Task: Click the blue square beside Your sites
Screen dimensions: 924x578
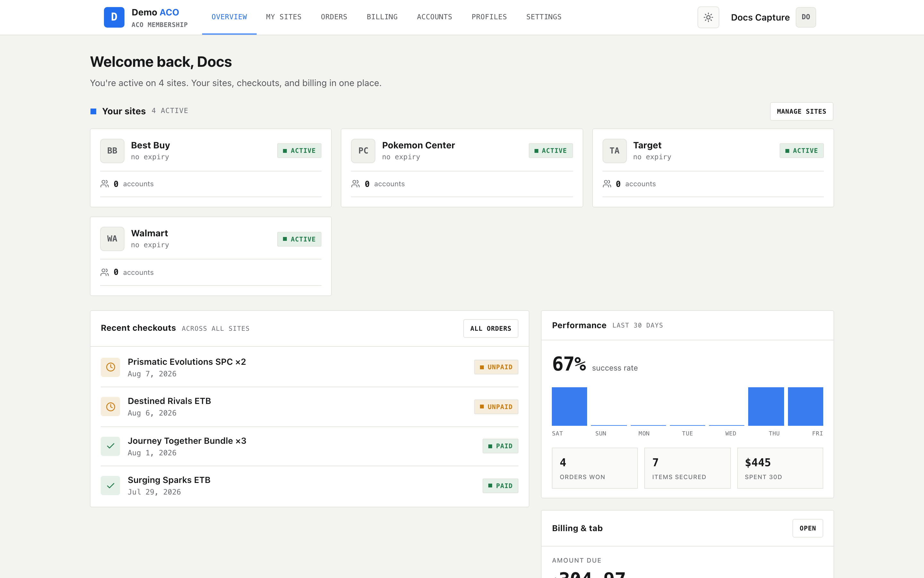Action: pos(93,111)
